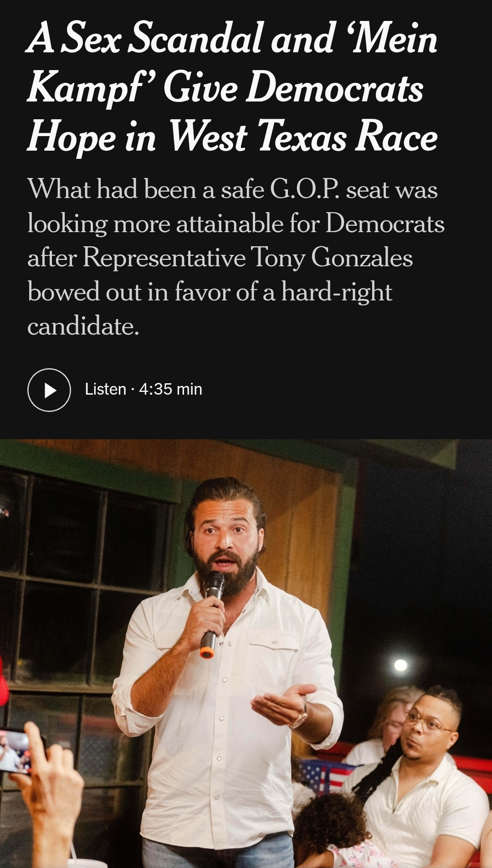492x868 pixels.
Task: Click "Mein" in the headline's first line
Action: tap(392, 38)
